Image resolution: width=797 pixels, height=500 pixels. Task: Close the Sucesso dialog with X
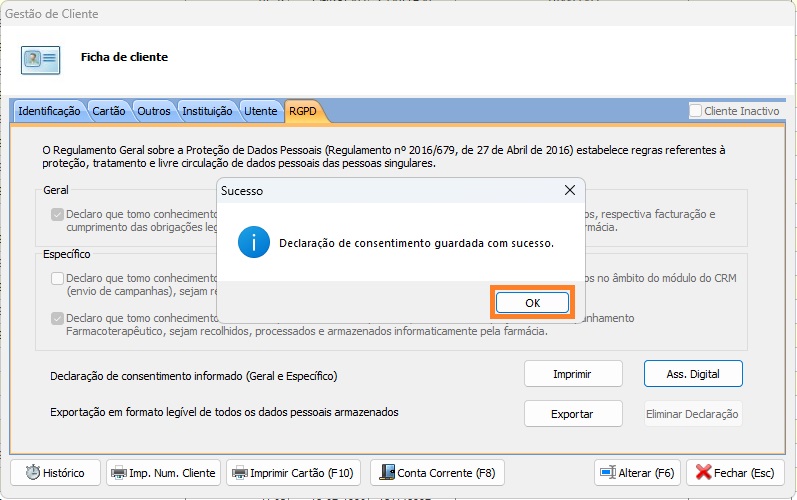pyautogui.click(x=570, y=190)
